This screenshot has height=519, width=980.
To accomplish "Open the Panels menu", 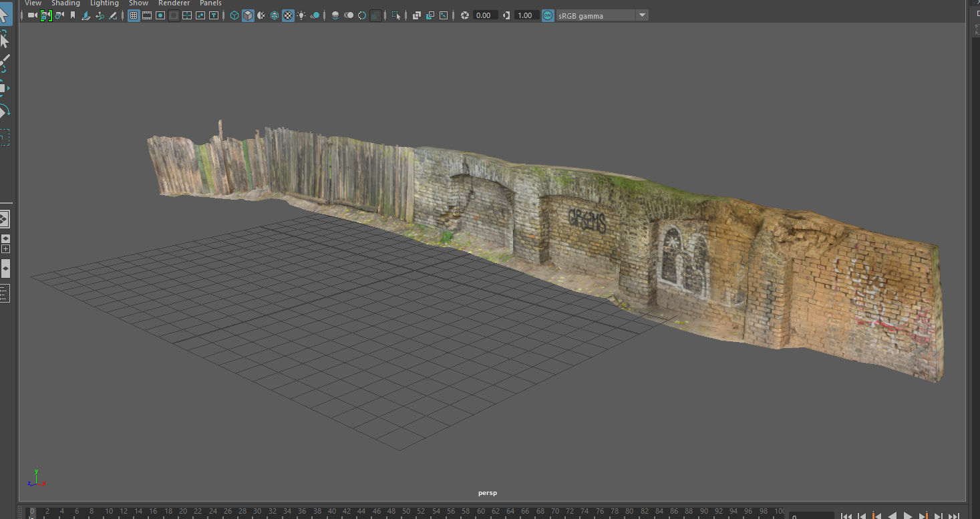I will [210, 3].
